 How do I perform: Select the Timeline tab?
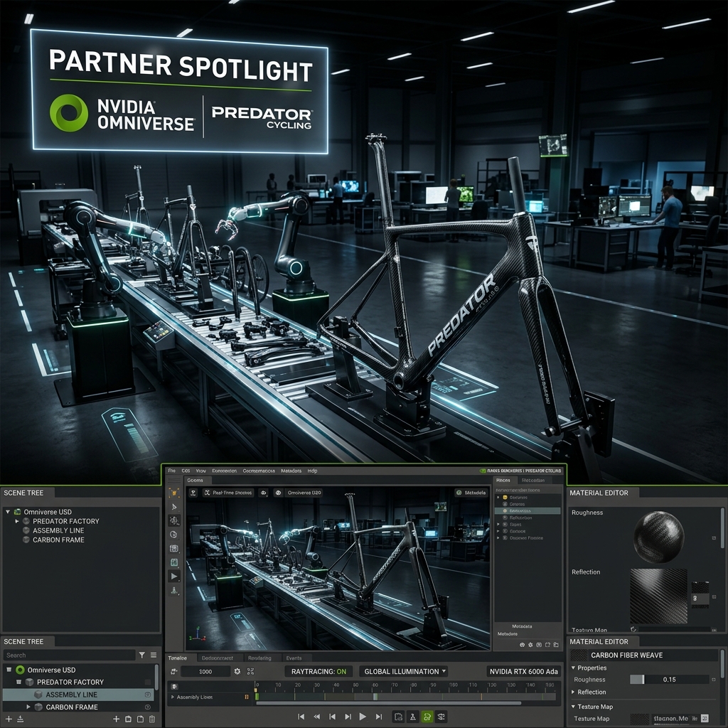177,658
